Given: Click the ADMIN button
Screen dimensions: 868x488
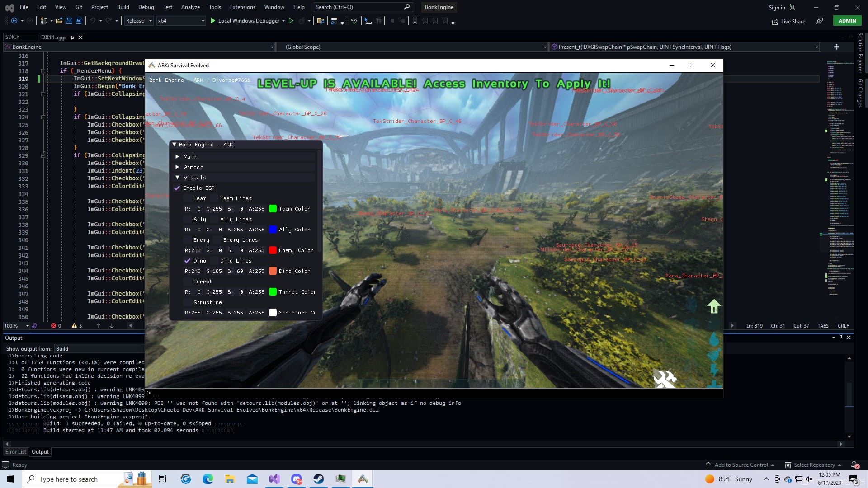Looking at the screenshot, I should click(x=847, y=21).
